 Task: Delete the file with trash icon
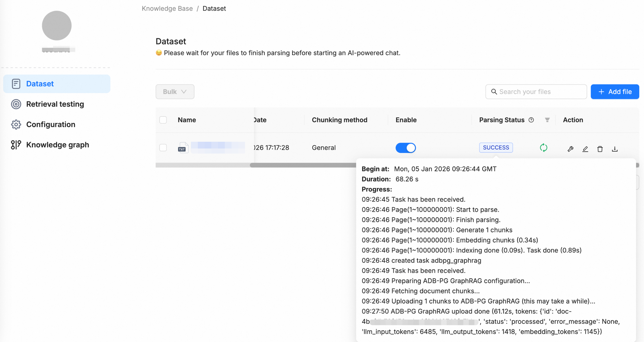pos(600,149)
